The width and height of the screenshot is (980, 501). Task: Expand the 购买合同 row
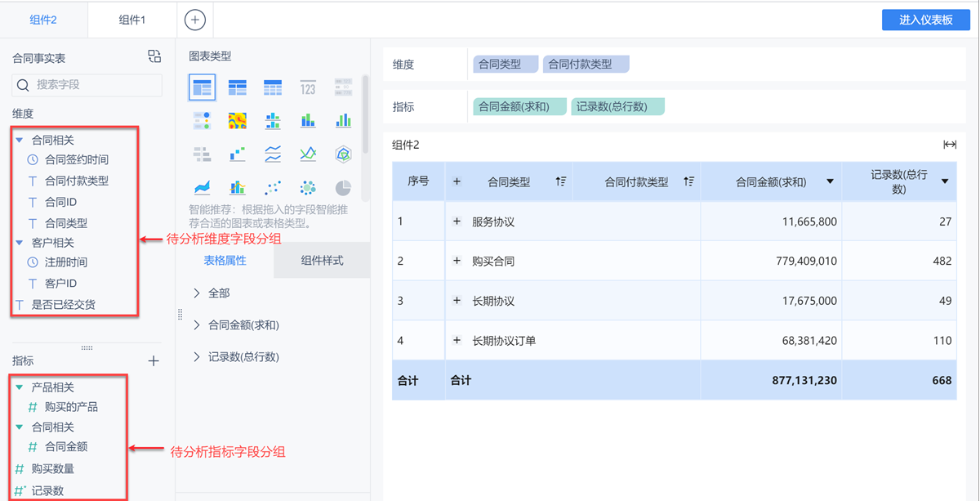click(x=457, y=262)
